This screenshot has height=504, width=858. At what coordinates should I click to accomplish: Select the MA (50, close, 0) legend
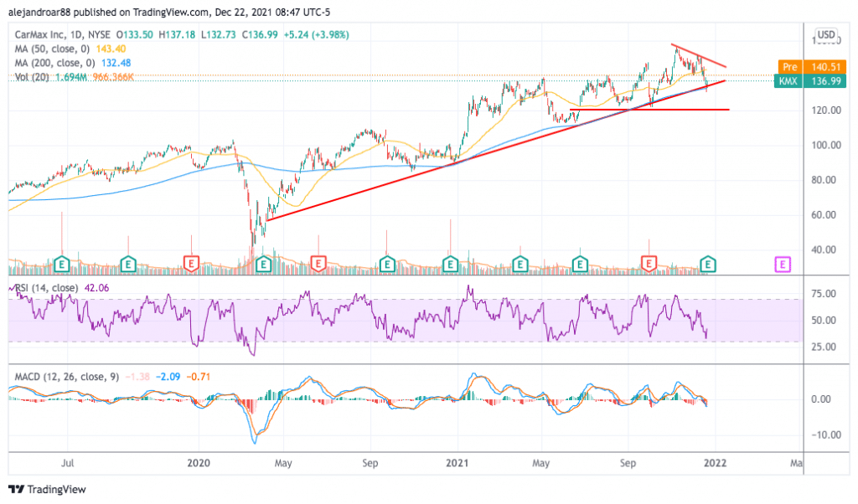click(52, 49)
